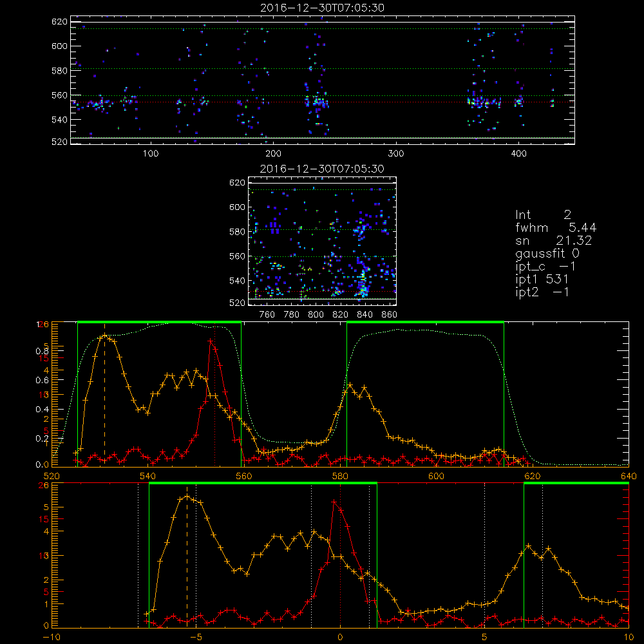Click y-axis label 0.8 on profile plot
The width and height of the screenshot is (644, 644).
pos(42,351)
